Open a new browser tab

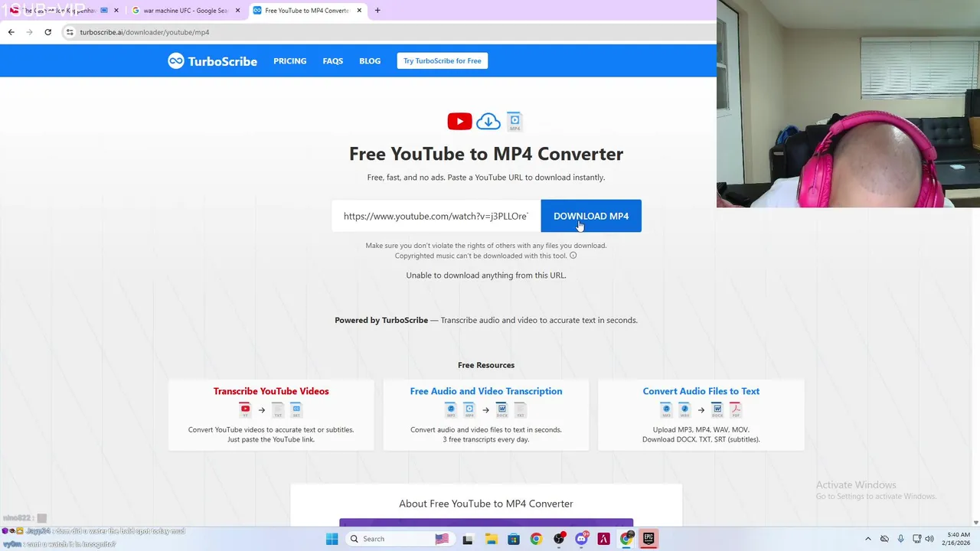point(377,11)
